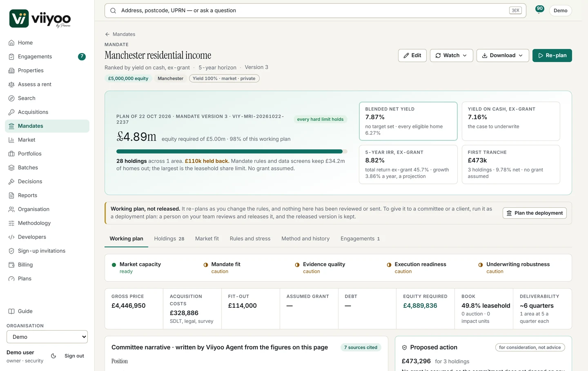588x371 pixels.
Task: Click the Viiyoo logo
Action: pos(40,19)
